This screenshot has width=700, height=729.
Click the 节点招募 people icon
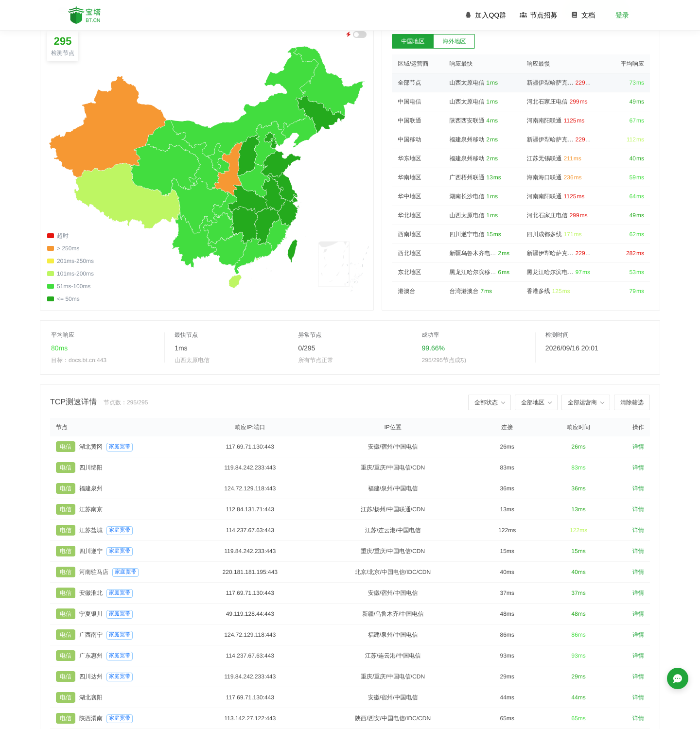tap(523, 15)
